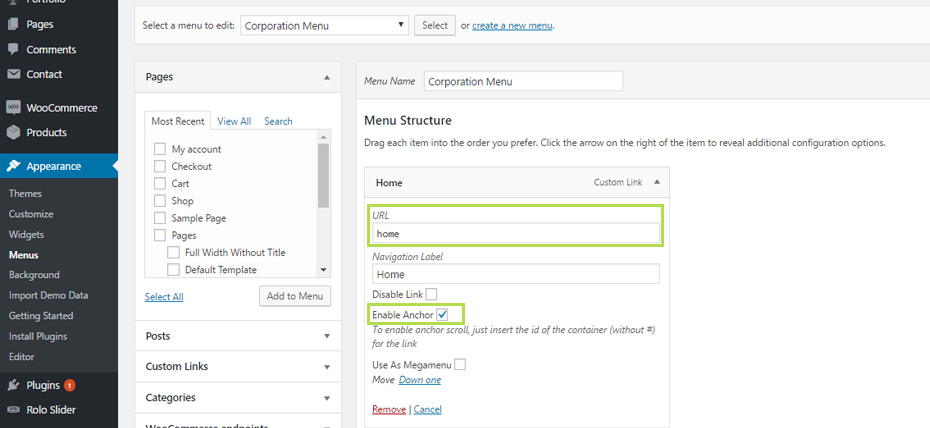Click the Contact envelope icon
The width and height of the screenshot is (930, 428).
pos(13,74)
